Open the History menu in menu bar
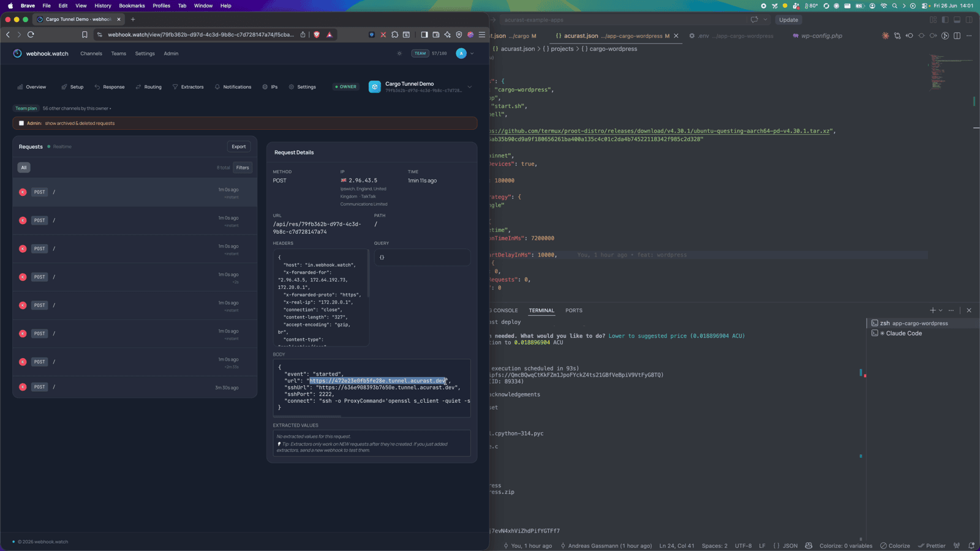Screen dimensions: 980x551 pyautogui.click(x=103, y=6)
